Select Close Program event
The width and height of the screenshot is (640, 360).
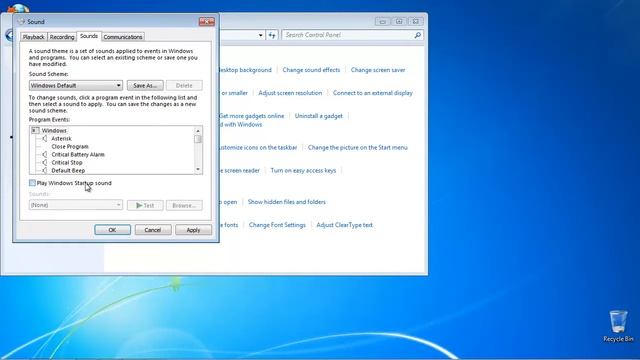click(70, 146)
